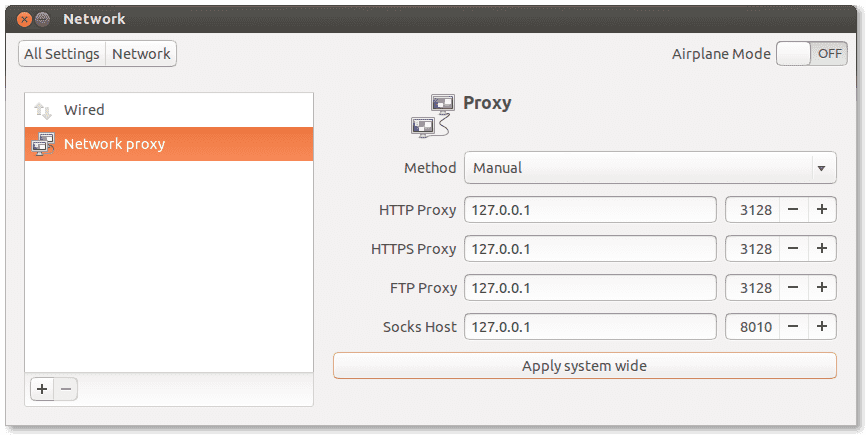Screen dimensions: 866x435
Task: Click minus icon to remove connection
Action: tap(66, 390)
